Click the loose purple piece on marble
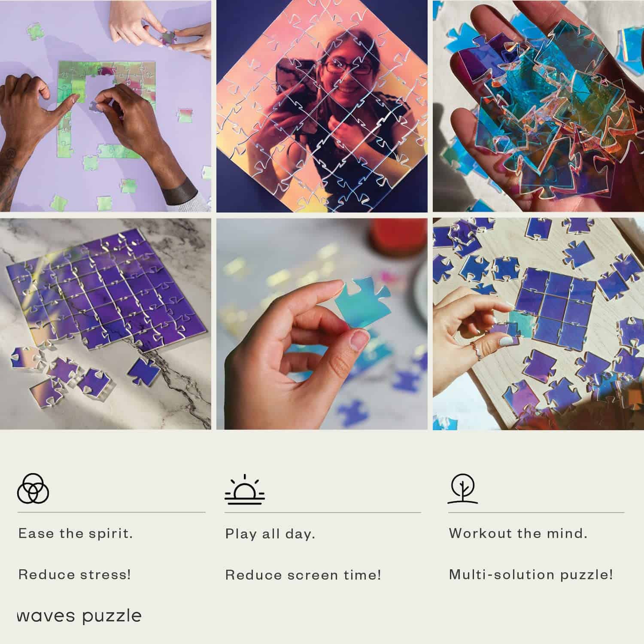Screen dimensions: 644x644 (x=144, y=371)
